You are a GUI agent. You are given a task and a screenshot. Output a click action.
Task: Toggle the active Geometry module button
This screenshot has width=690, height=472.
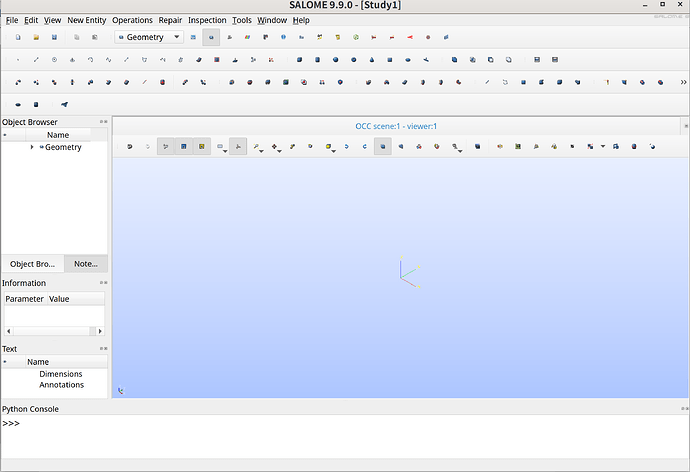(211, 37)
